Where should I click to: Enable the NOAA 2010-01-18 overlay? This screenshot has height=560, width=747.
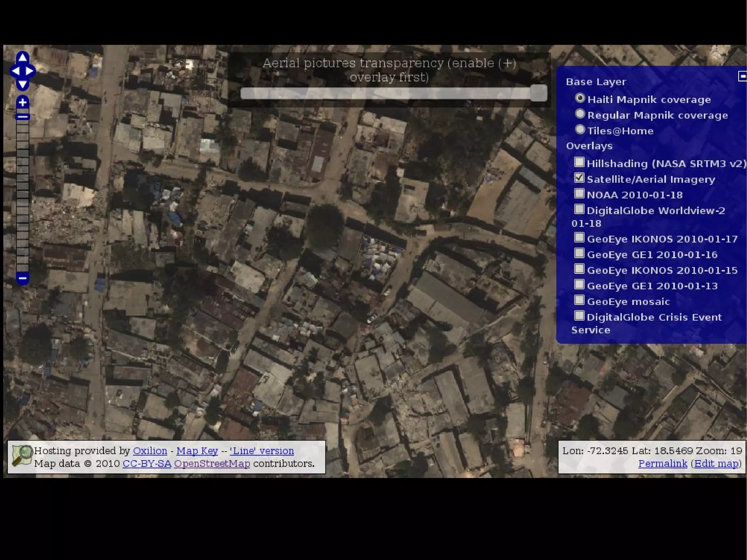pos(579,193)
